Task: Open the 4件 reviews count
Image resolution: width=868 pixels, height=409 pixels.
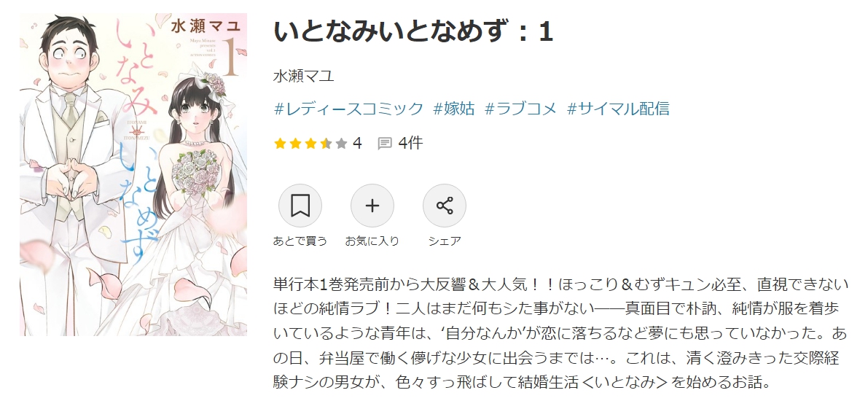Action: coord(410,144)
